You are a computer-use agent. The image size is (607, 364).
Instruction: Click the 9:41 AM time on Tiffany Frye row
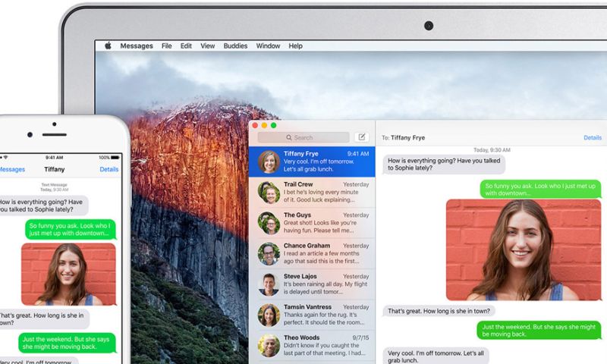tap(357, 154)
